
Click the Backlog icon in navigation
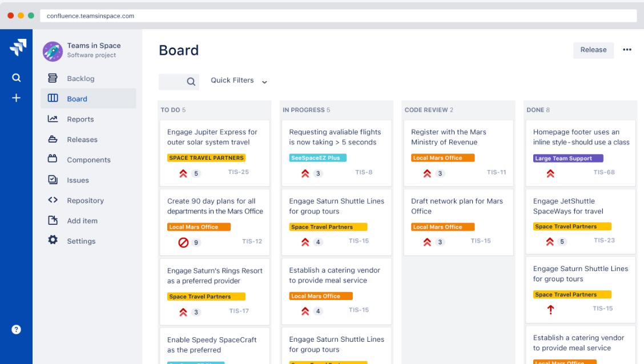pyautogui.click(x=53, y=78)
